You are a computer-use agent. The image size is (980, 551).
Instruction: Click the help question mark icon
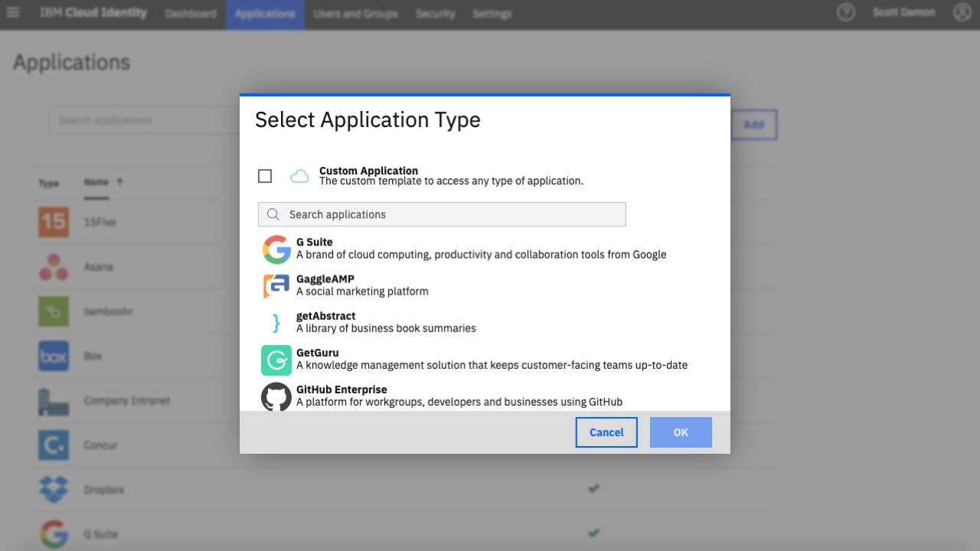[x=846, y=12]
